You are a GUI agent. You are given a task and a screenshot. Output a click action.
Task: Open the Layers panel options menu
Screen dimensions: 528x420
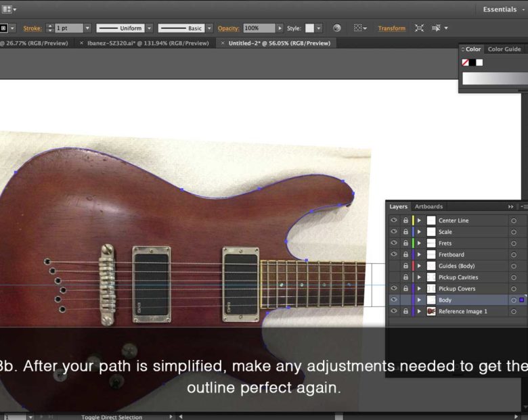point(523,207)
